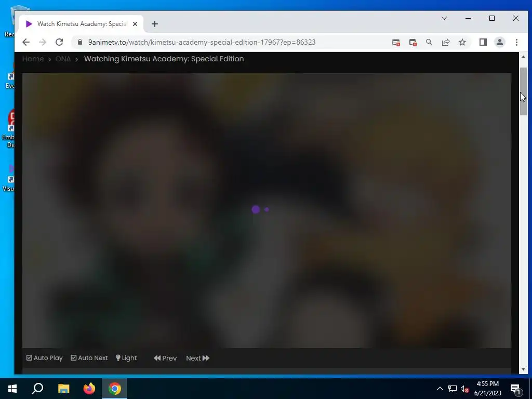532x399 pixels.
Task: Go to Home breadcrumb link
Action: point(33,59)
